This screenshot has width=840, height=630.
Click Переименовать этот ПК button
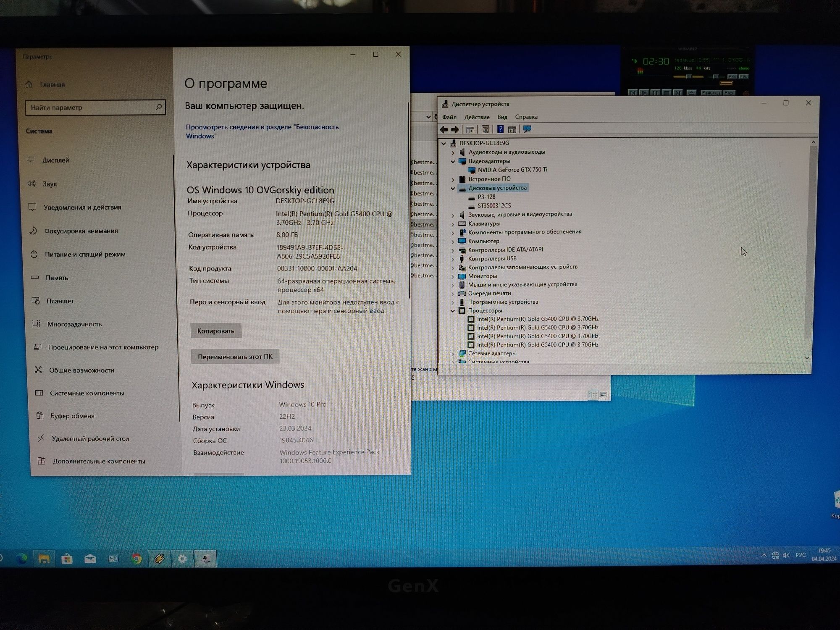coord(235,357)
